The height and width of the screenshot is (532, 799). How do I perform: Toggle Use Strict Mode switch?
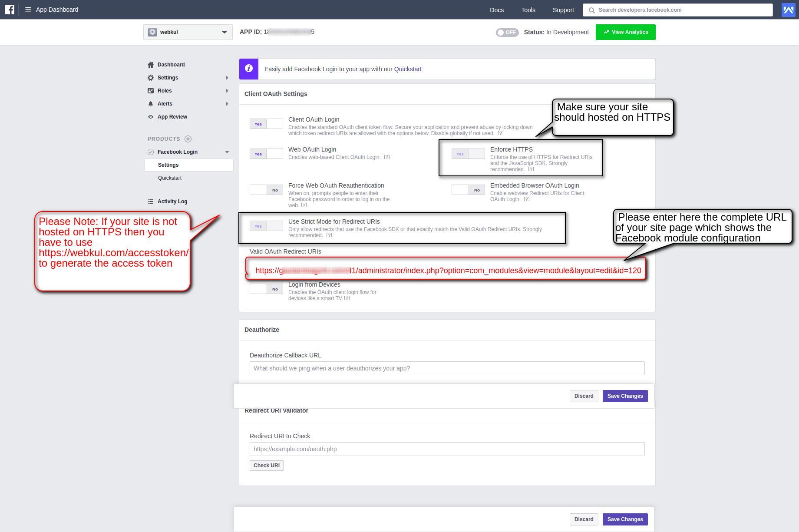266,226
